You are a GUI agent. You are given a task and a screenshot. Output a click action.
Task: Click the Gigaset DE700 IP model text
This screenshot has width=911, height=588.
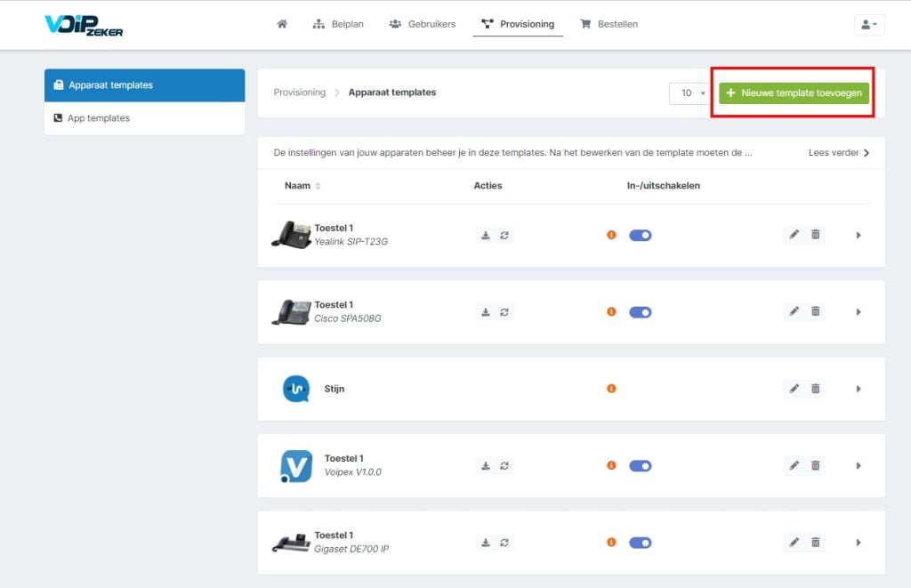[x=351, y=549]
